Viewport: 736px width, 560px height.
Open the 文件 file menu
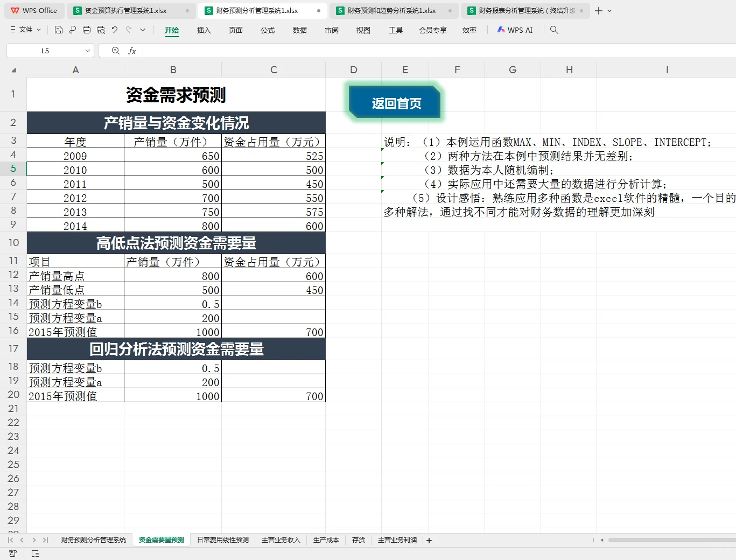coord(26,30)
